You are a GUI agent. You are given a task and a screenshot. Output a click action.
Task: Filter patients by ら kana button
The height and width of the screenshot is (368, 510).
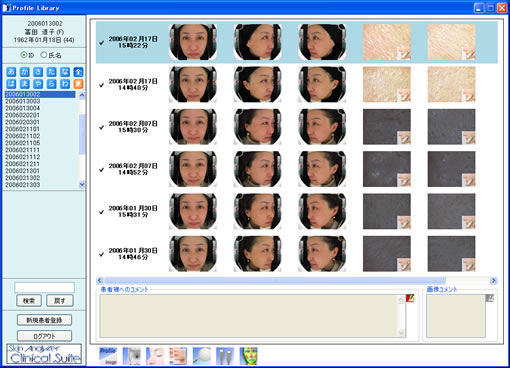(51, 84)
